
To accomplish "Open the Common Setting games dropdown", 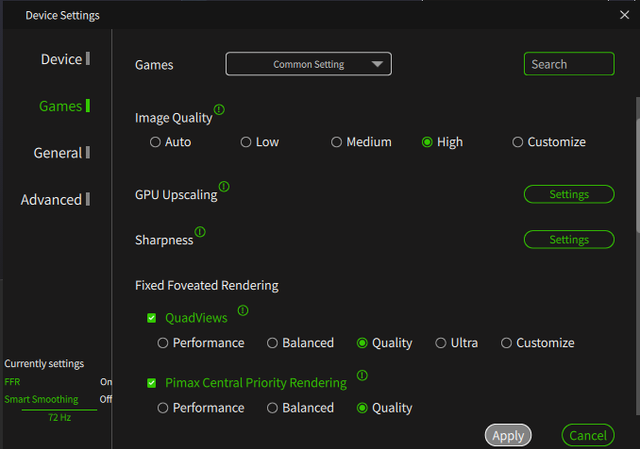I will coord(309,64).
